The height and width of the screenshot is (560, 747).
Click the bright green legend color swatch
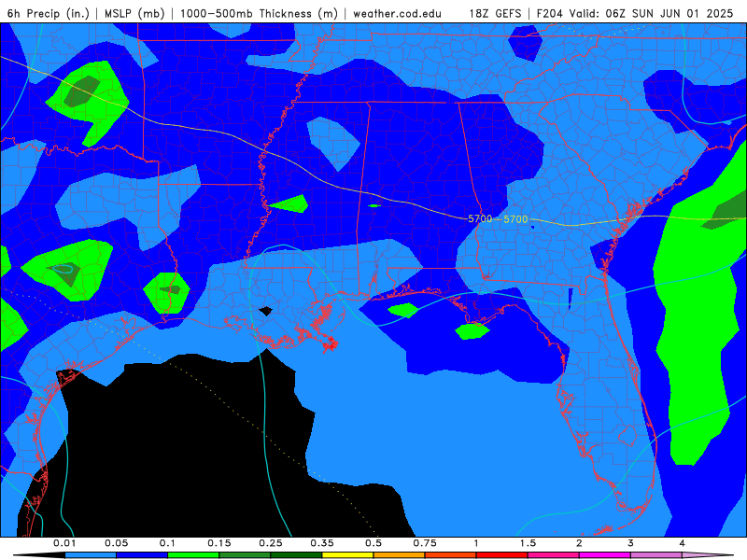tap(193, 555)
